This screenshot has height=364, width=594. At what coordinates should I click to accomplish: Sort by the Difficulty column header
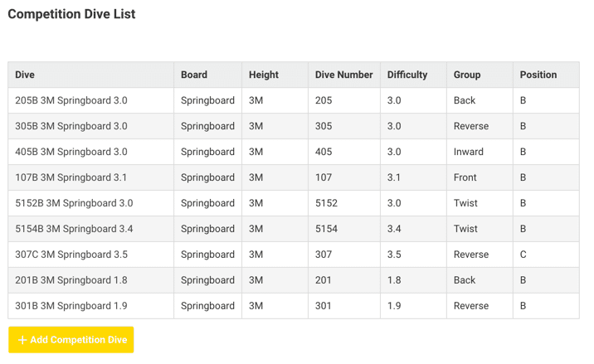pyautogui.click(x=407, y=75)
